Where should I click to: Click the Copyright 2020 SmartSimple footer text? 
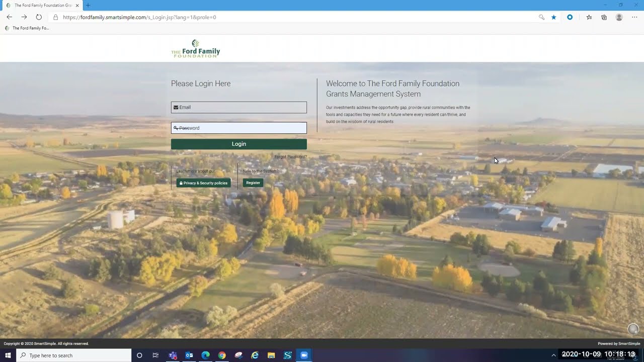pos(46,344)
